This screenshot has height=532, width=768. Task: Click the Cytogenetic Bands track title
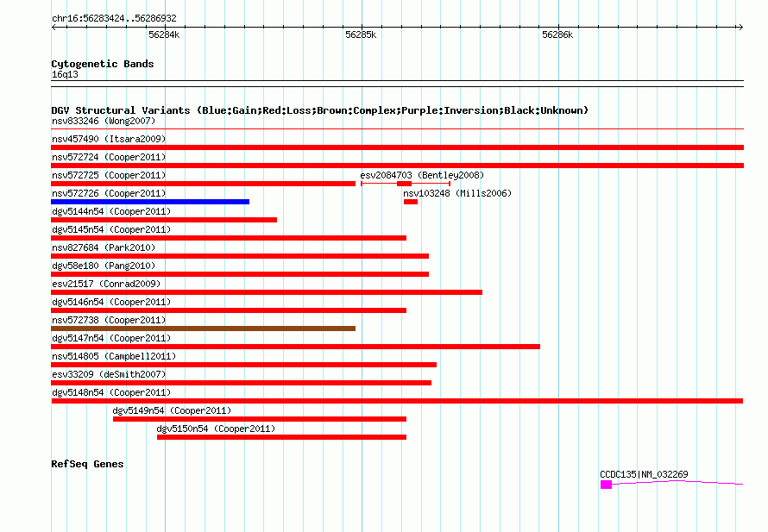103,64
